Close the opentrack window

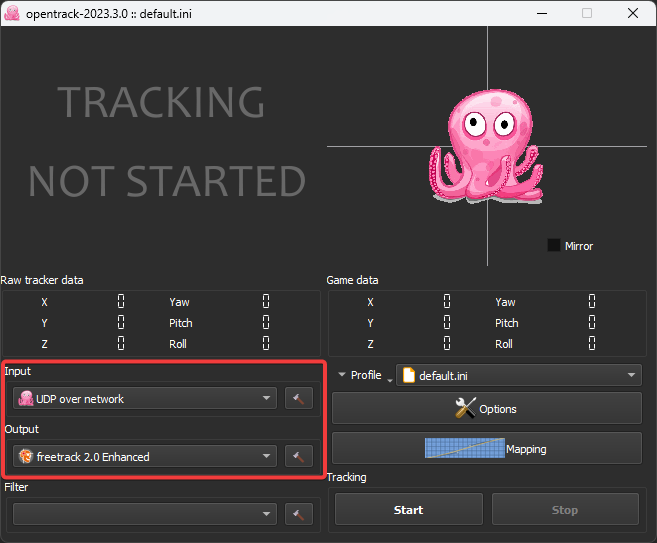pos(633,13)
